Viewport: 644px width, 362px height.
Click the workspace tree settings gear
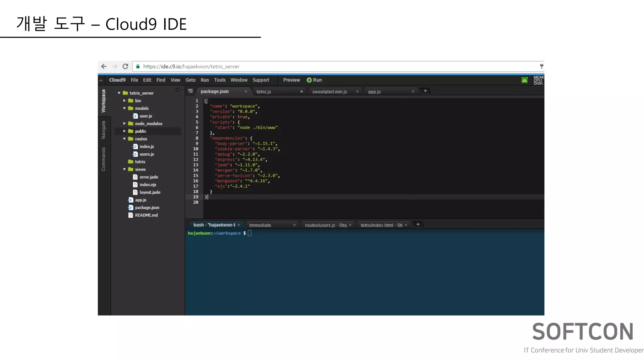pyautogui.click(x=178, y=90)
